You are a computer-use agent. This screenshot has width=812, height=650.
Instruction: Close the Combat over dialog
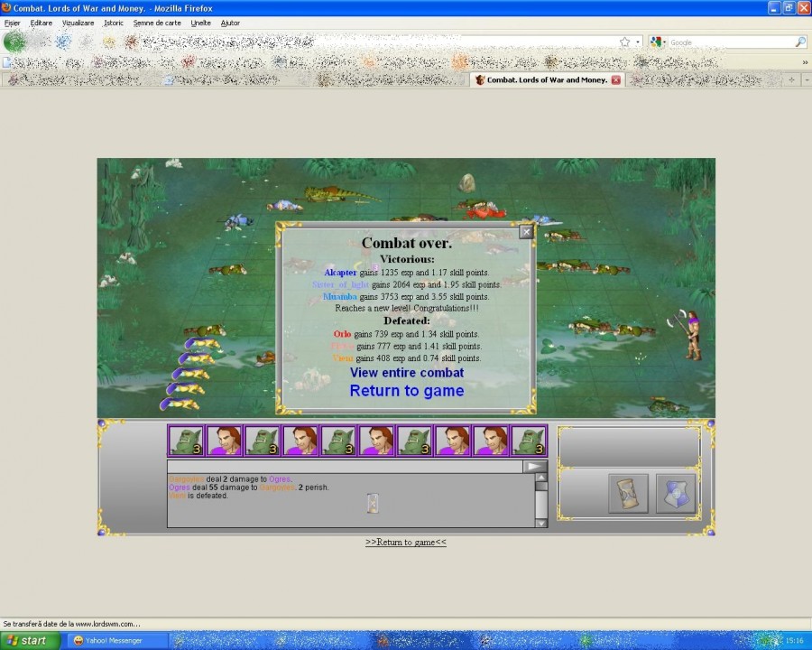coord(526,232)
